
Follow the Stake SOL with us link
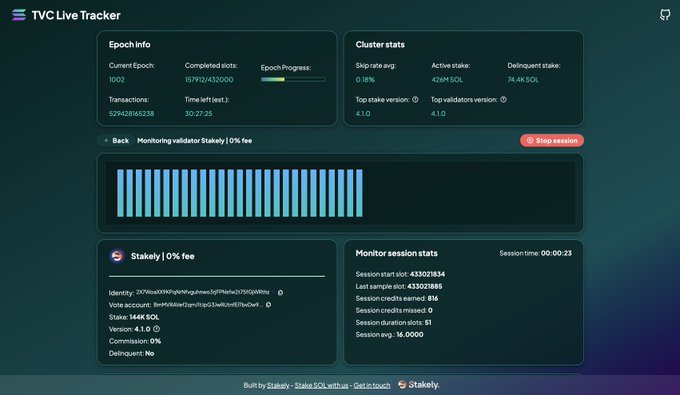pos(321,385)
